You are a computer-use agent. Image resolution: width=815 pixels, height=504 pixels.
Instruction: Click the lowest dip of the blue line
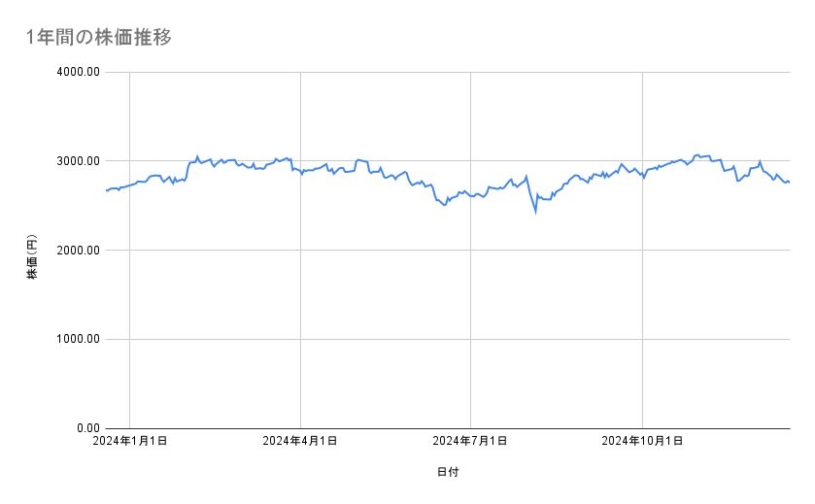coord(535,210)
